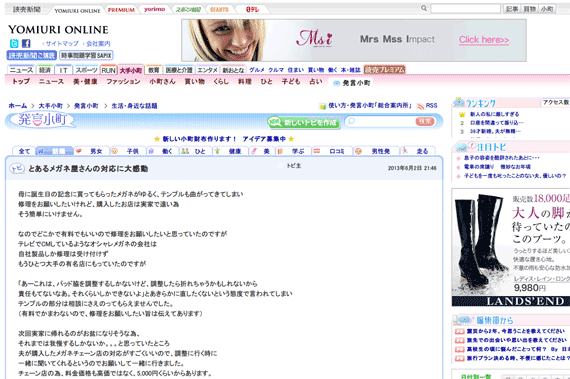Viewport: 570px width, 379px height.
Task: Switch to the yorimo top tab
Action: click(154, 9)
